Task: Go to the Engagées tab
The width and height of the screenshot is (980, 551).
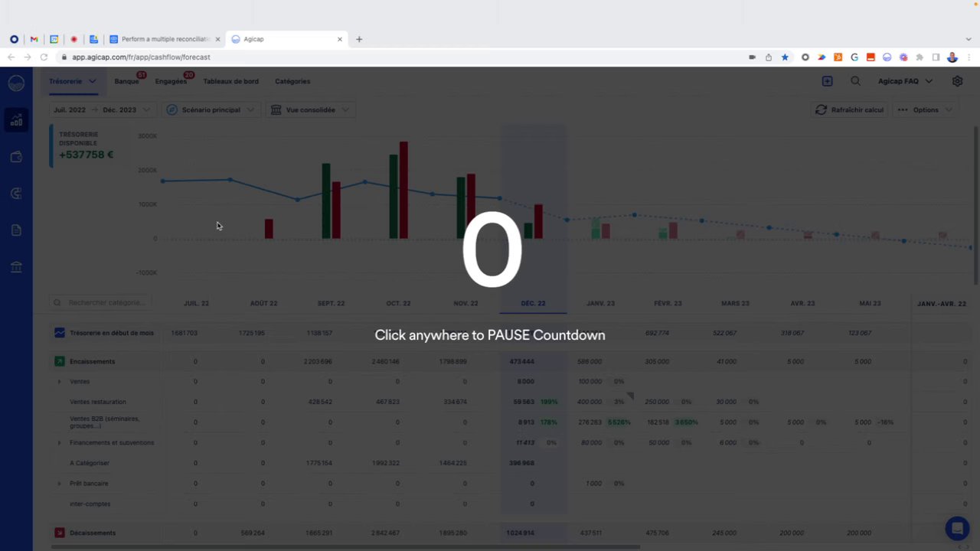Action: (171, 81)
